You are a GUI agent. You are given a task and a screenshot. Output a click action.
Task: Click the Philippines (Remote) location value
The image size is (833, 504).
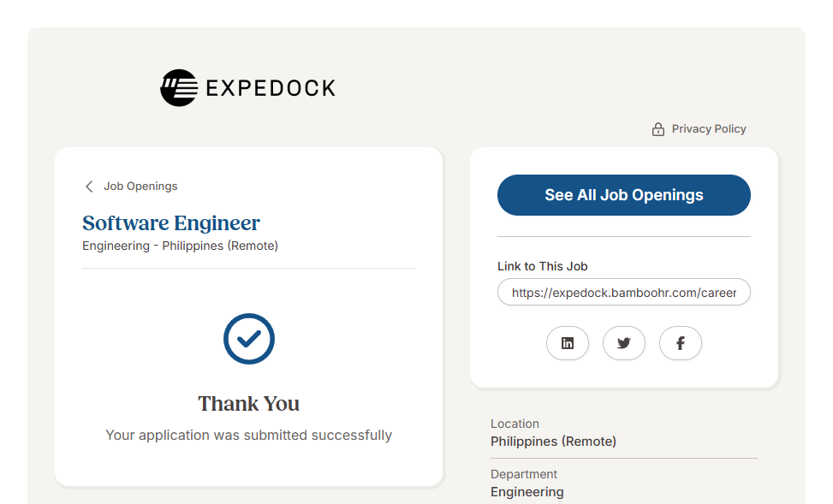[553, 442]
